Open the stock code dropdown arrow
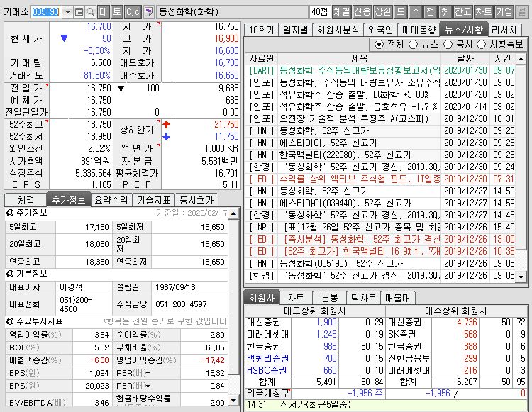 click(x=67, y=12)
